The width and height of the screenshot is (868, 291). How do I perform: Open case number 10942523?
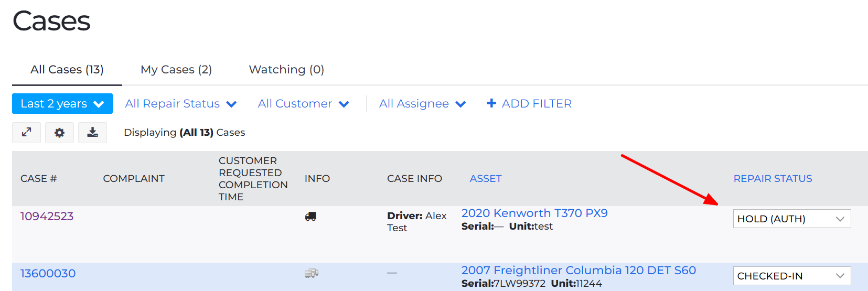[x=47, y=216]
